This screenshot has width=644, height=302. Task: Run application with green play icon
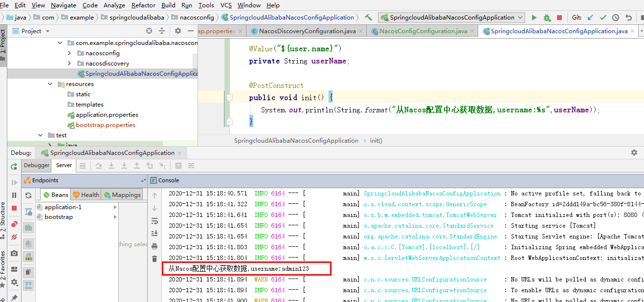534,18
